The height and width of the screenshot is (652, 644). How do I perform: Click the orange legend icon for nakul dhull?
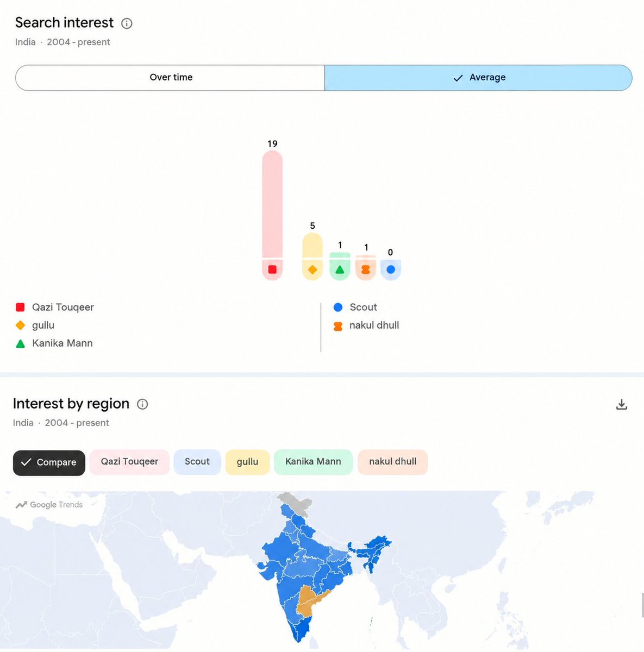click(338, 326)
